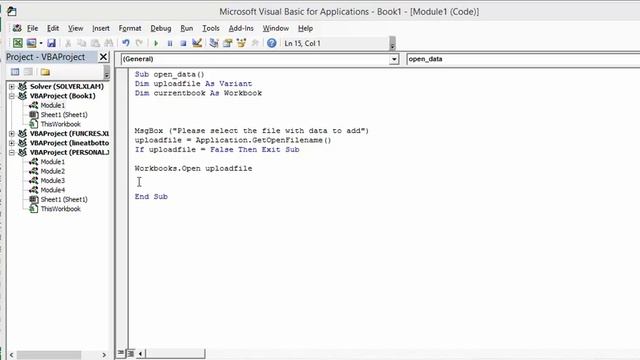
Task: Open the View menu
Action: (x=76, y=28)
